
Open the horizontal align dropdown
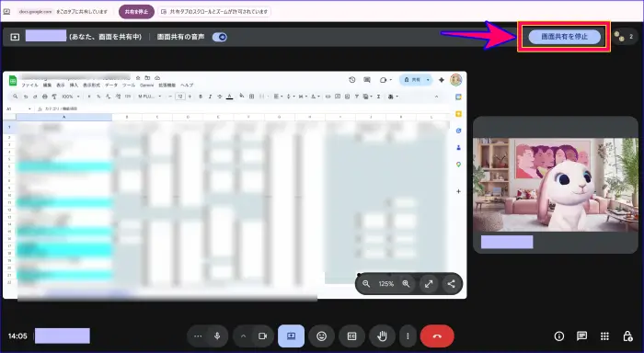click(279, 97)
